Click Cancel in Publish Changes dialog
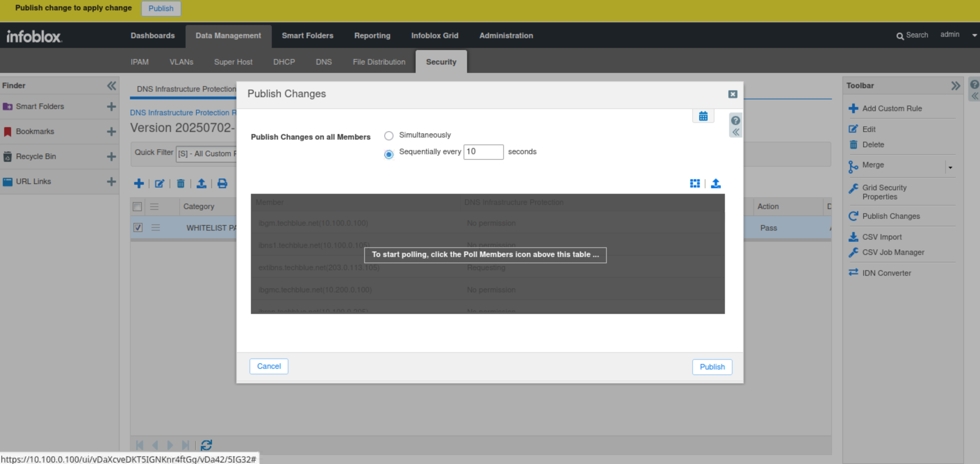 click(x=269, y=366)
